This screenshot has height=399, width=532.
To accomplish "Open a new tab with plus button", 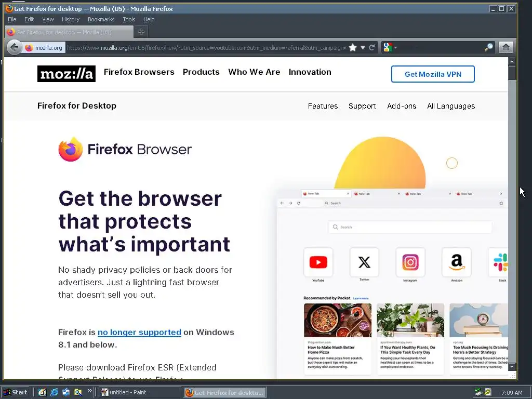I will click(141, 32).
